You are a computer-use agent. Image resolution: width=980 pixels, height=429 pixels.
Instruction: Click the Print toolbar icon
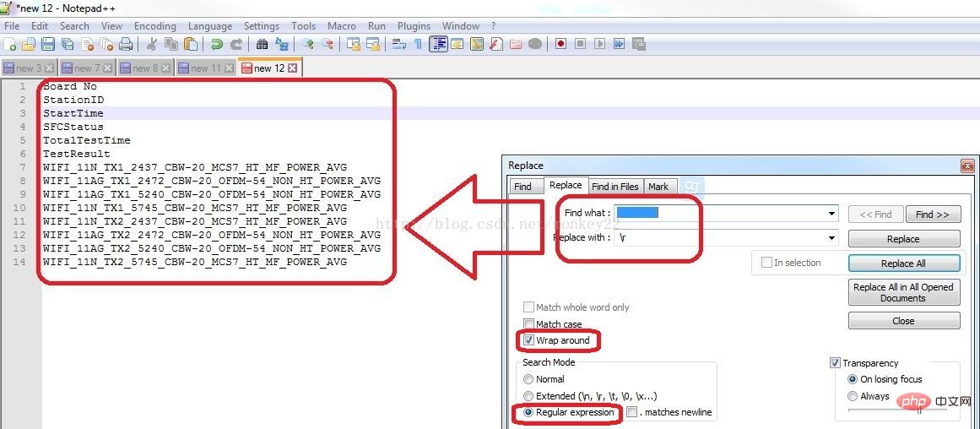[126, 45]
